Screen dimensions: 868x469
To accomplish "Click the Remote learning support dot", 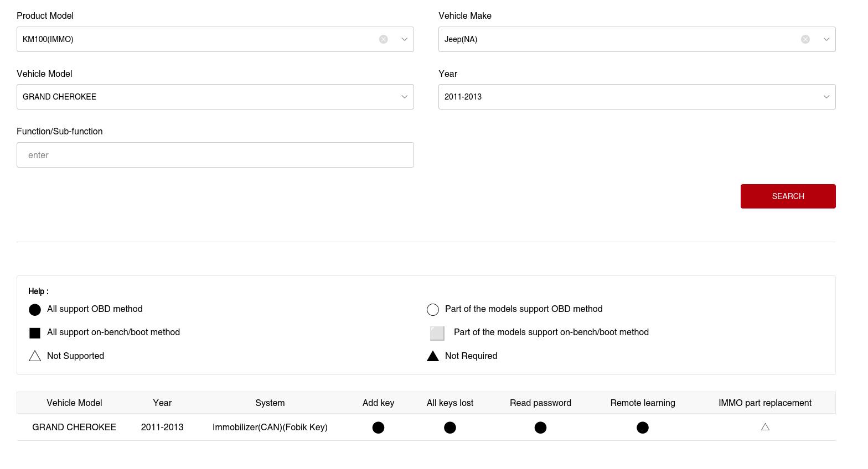I will click(643, 428).
